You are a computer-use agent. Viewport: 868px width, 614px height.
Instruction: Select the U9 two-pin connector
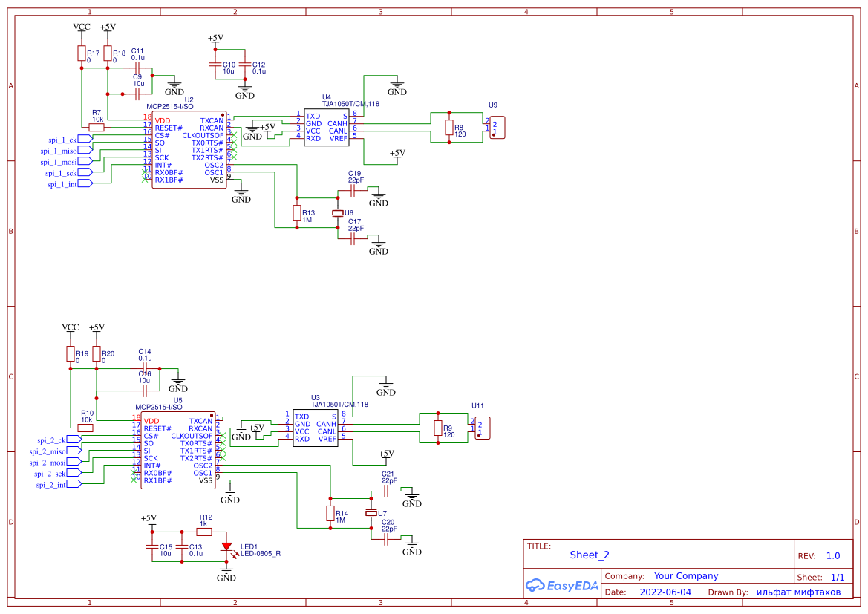point(497,127)
